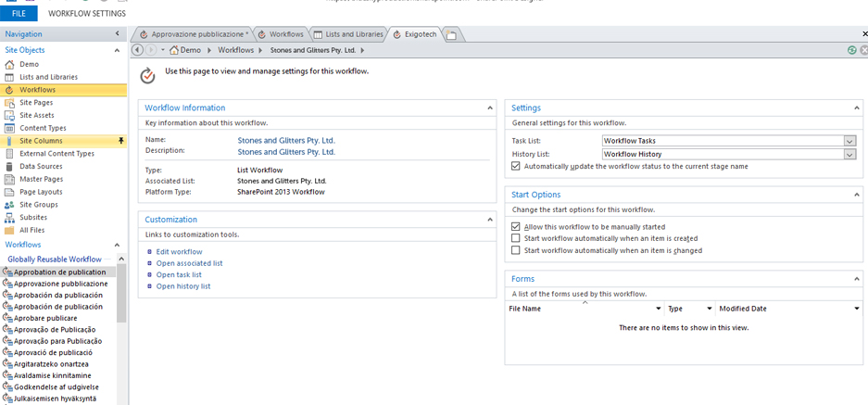Click the bullet icon next to Edit workflow

click(x=149, y=251)
